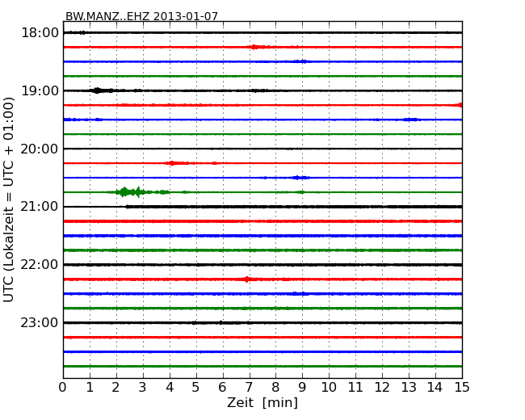Image resolution: width=525 pixels, height=420 pixels.
Task: Click the red event on the trace below 20:00
Action: (172, 163)
